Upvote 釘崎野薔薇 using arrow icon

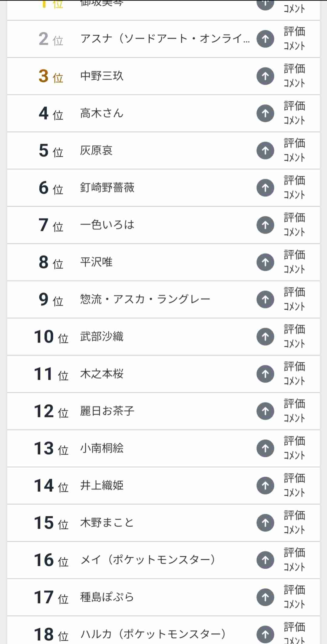click(265, 188)
